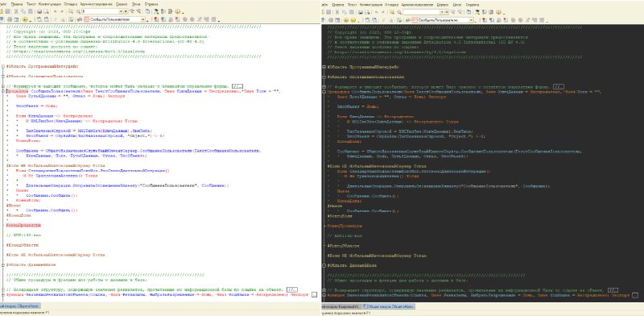Start debugging icon in dark-theme window
The image size is (644, 316).
[x=346, y=19]
